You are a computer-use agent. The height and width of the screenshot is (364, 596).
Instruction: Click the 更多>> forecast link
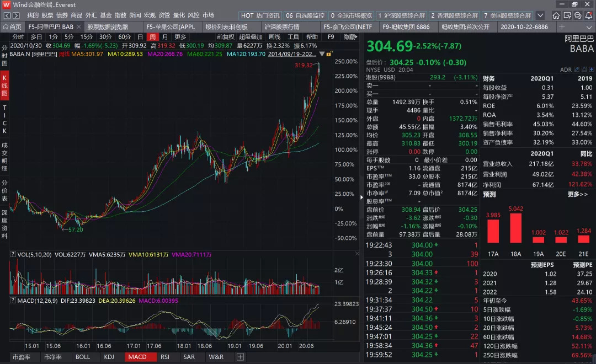coord(577,194)
